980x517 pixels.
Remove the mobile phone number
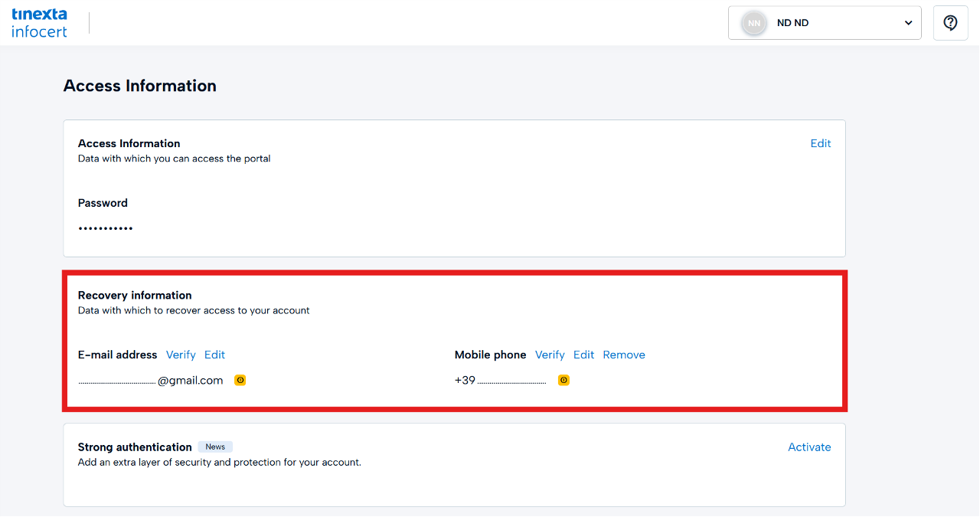click(x=624, y=355)
